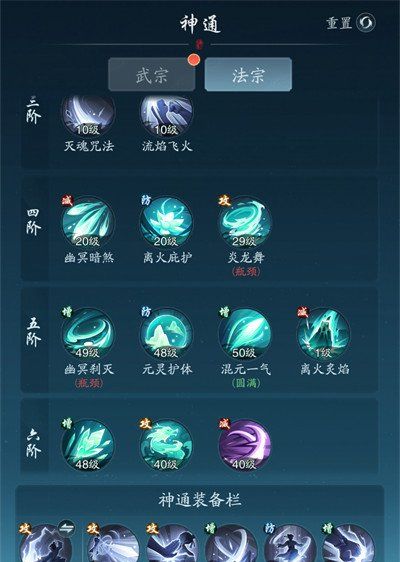Click the 重置 reset swirl icon
This screenshot has width=400, height=562.
coord(366,23)
